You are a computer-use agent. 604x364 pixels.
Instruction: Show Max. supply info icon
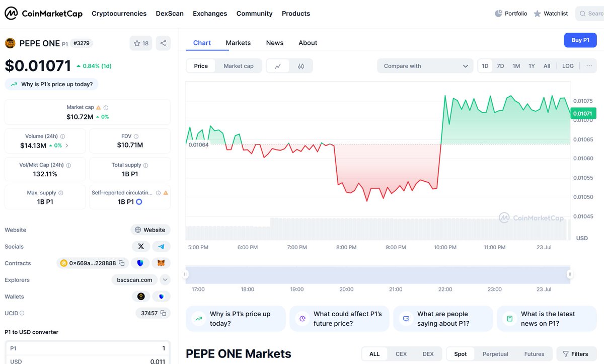coord(61,193)
